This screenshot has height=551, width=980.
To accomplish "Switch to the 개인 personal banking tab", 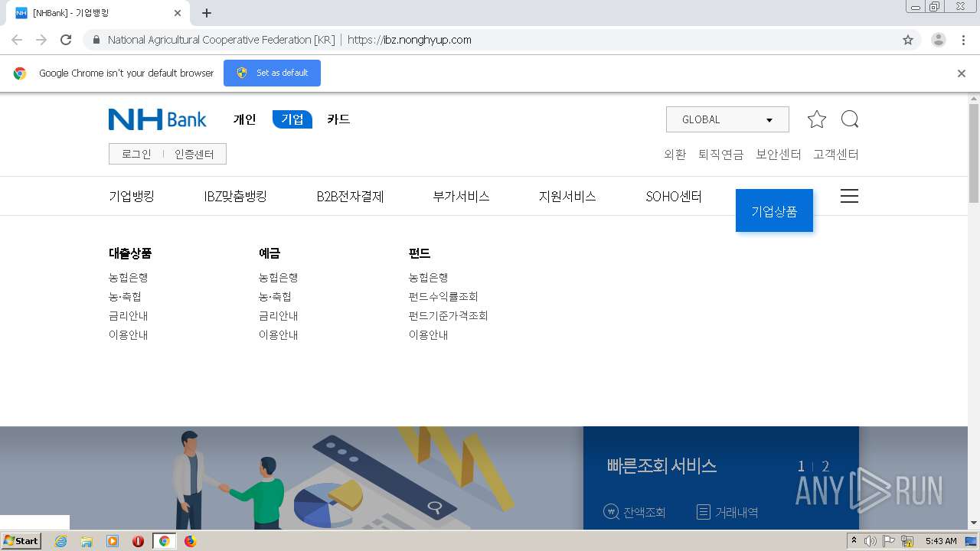I will (245, 119).
